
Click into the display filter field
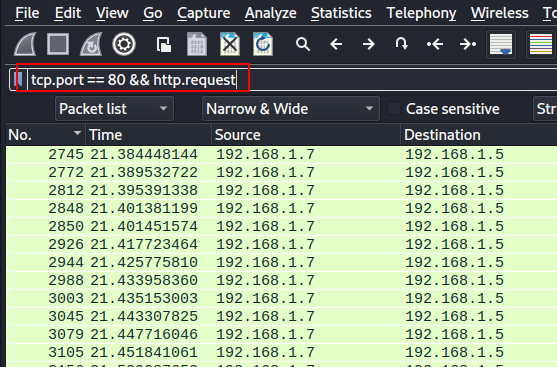291,80
